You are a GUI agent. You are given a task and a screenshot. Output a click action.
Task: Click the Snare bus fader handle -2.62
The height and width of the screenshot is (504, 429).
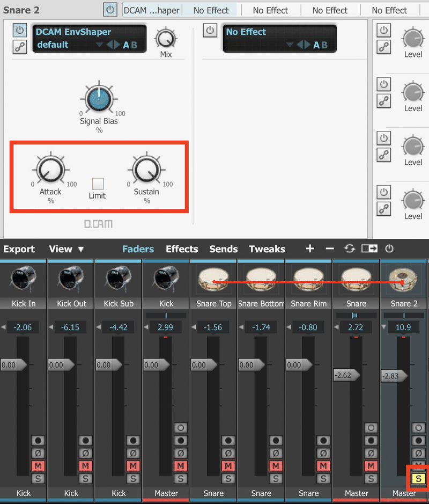[347, 375]
